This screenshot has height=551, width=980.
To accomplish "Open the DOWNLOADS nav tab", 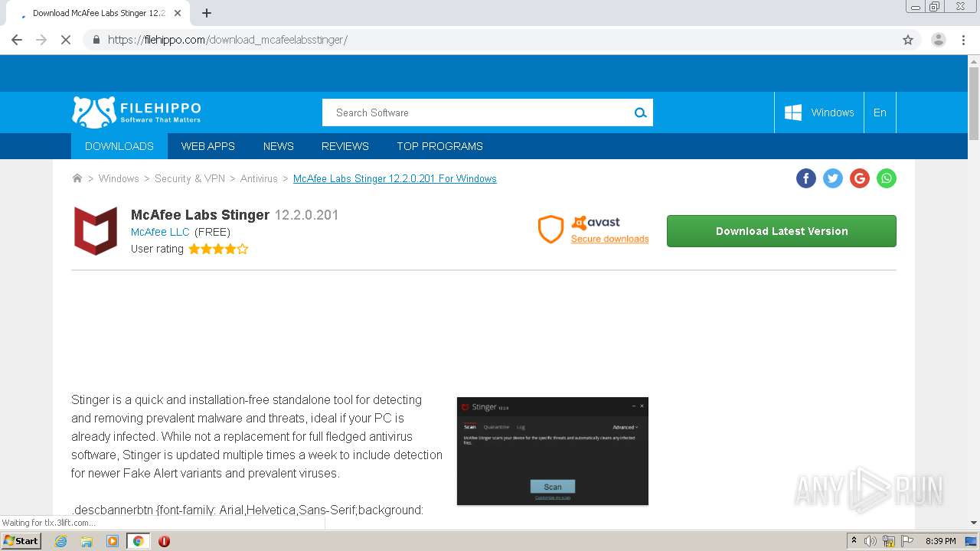I will click(x=119, y=146).
